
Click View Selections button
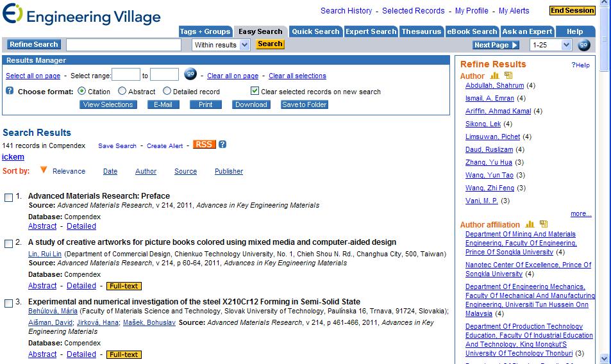(108, 104)
